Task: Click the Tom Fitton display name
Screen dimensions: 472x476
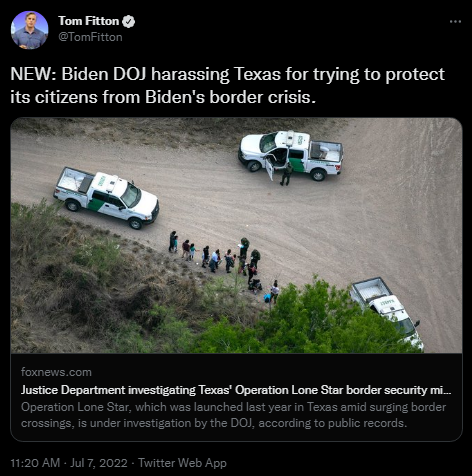Action: coord(88,21)
